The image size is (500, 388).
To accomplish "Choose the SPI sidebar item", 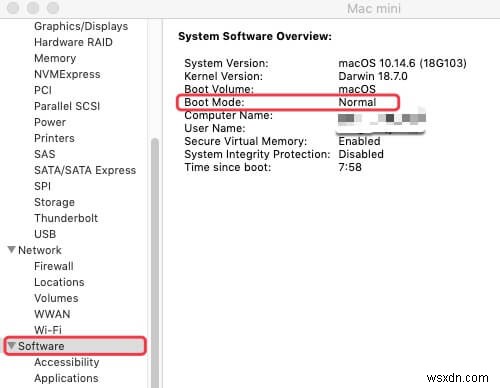I will pyautogui.click(x=42, y=186).
